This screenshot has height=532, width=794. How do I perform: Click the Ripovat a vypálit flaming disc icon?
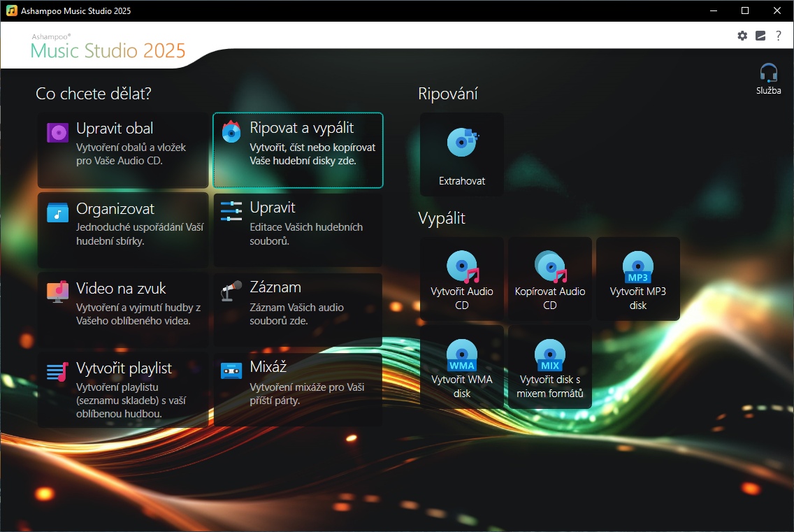click(231, 131)
